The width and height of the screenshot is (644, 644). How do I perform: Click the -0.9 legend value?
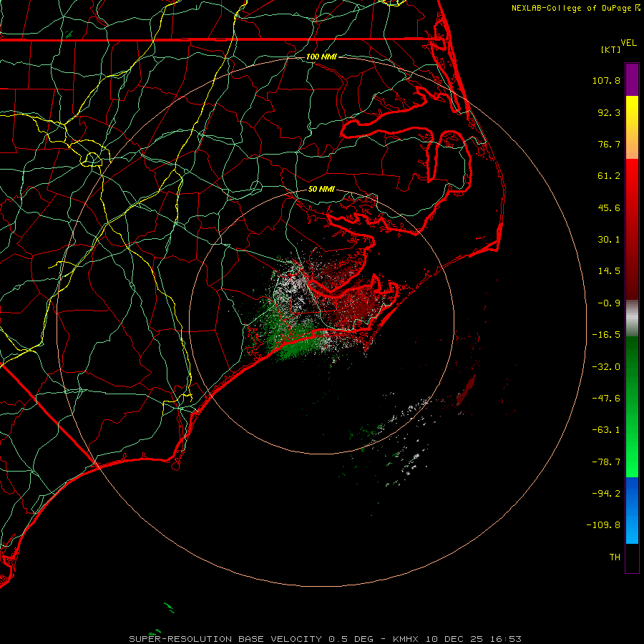tap(609, 303)
